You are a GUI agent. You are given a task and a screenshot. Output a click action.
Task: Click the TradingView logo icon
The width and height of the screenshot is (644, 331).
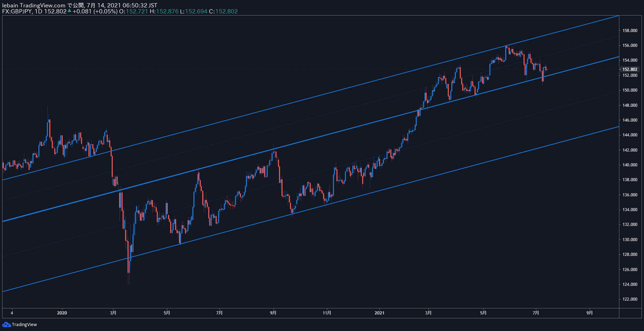click(x=6, y=324)
